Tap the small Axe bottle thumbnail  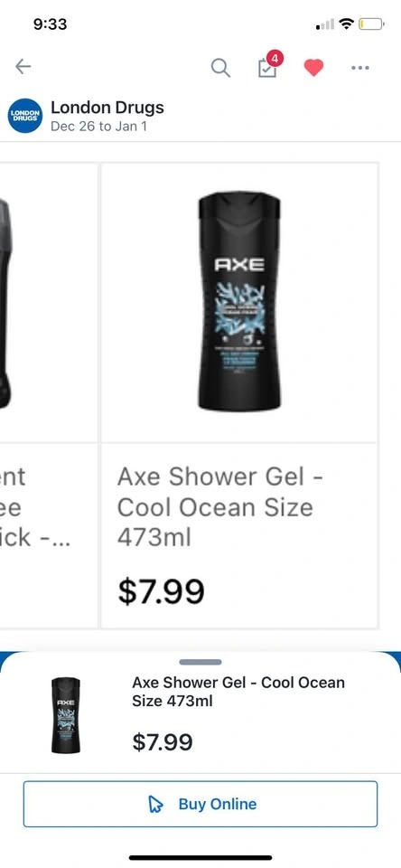(x=66, y=715)
